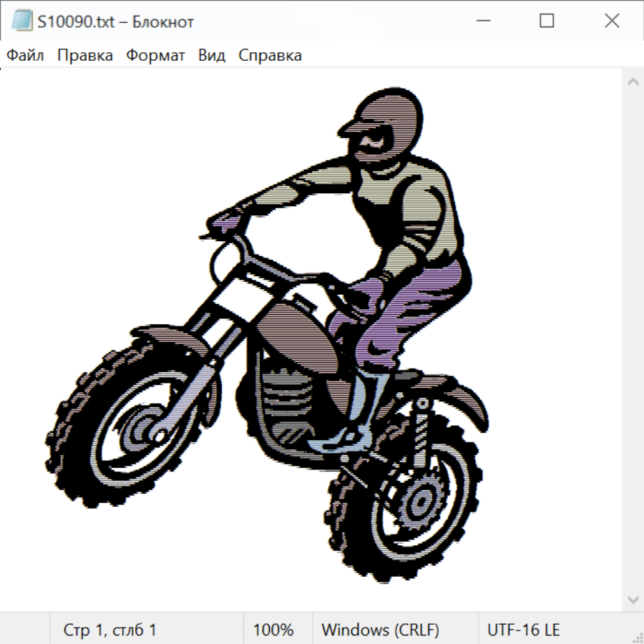
Task: Open the Формат menu
Action: tap(155, 55)
